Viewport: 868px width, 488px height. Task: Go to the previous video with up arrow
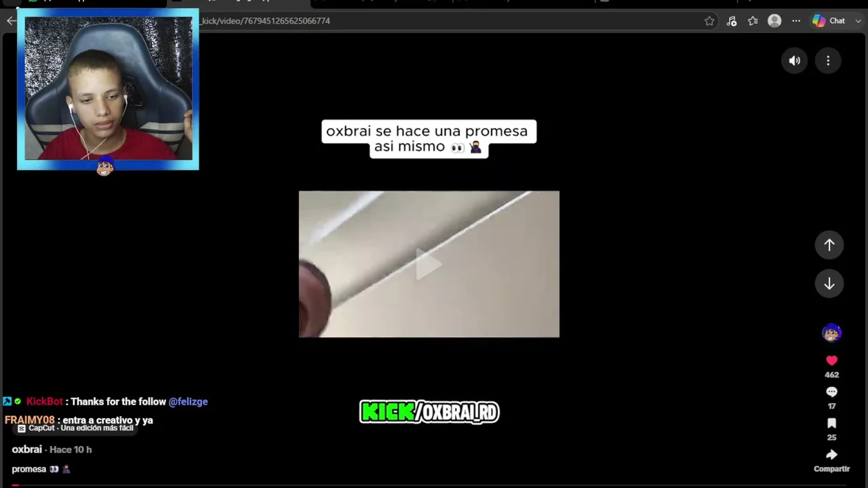[x=829, y=245]
